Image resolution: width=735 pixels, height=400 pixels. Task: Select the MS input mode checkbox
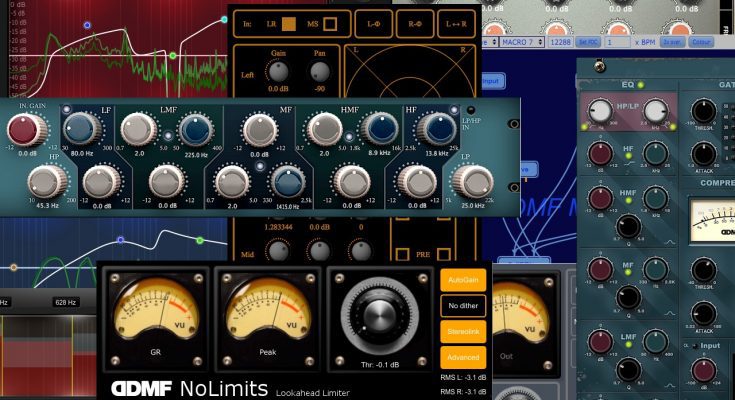pyautogui.click(x=330, y=22)
